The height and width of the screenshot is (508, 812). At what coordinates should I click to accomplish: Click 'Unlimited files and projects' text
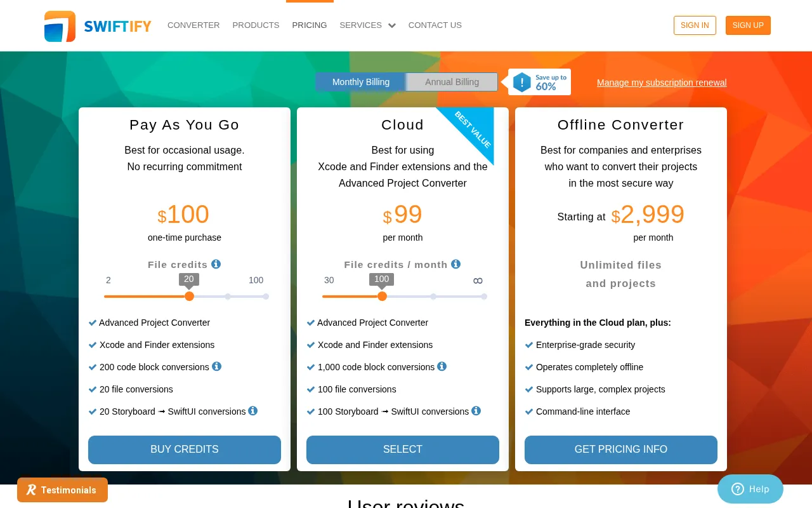click(621, 274)
